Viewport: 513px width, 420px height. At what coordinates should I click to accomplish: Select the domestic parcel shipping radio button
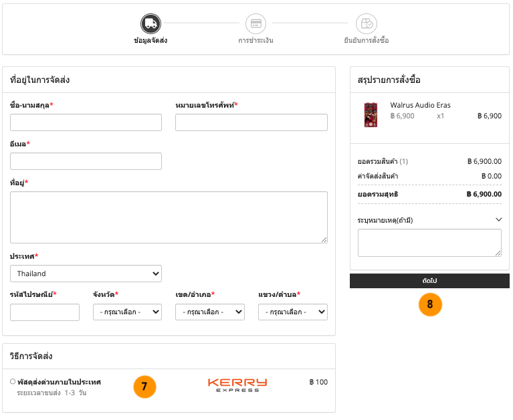(13, 381)
